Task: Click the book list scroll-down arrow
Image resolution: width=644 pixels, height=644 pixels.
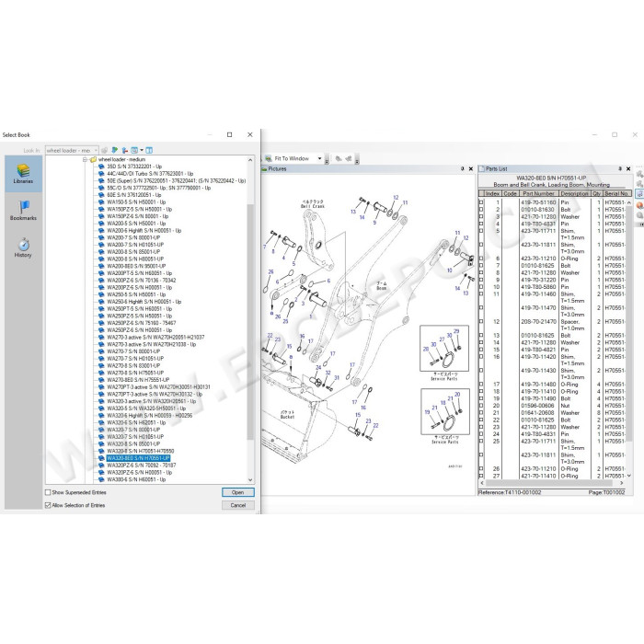Action: coord(250,479)
